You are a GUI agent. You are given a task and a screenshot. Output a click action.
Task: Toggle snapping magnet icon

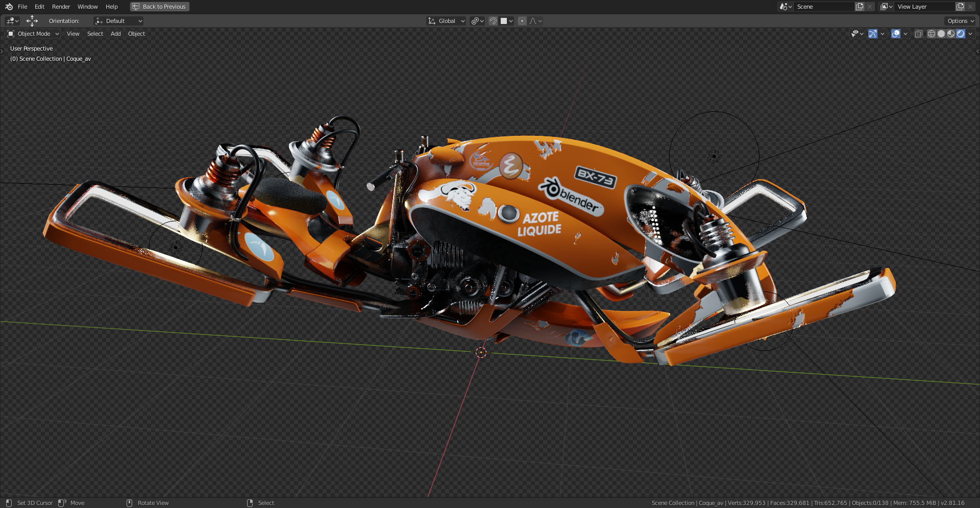click(493, 21)
